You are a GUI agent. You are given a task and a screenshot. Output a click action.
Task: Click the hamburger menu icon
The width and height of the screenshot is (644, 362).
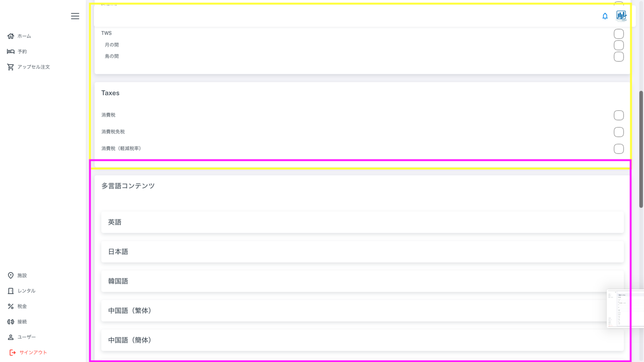[75, 16]
